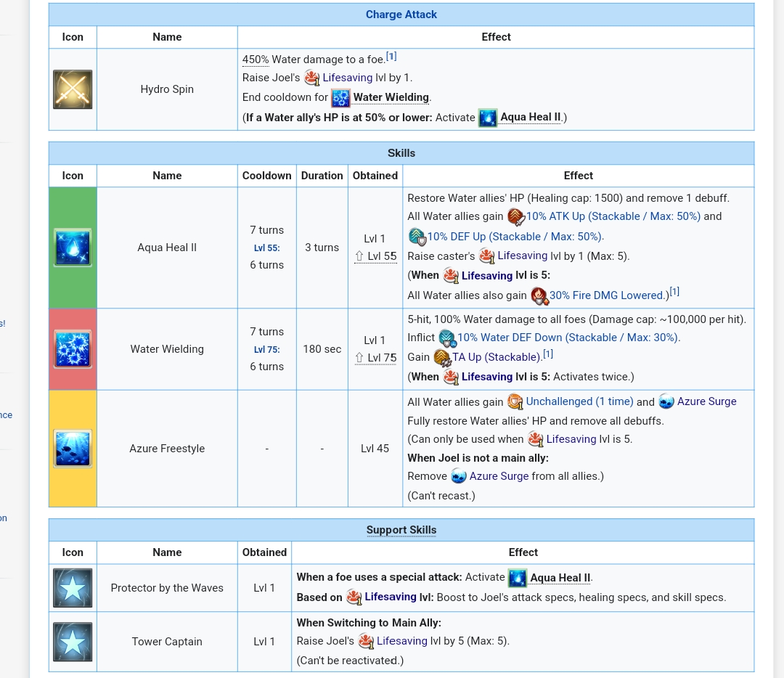Click the Cooldown column header
Screen dimensions: 784x678
[x=267, y=176]
